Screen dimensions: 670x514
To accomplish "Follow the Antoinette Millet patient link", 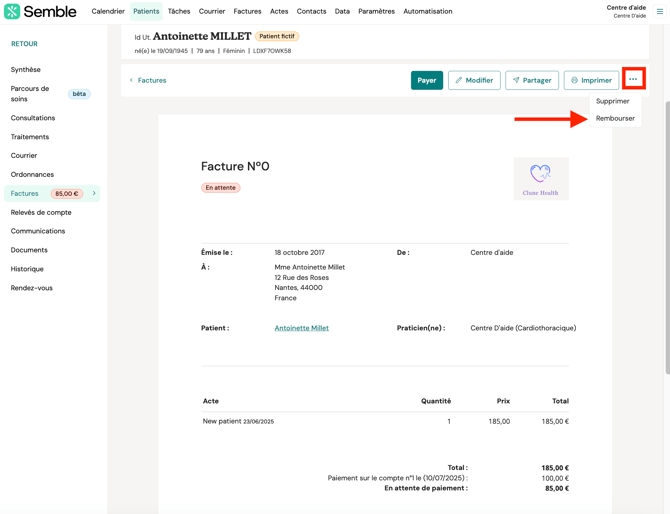I will [301, 328].
